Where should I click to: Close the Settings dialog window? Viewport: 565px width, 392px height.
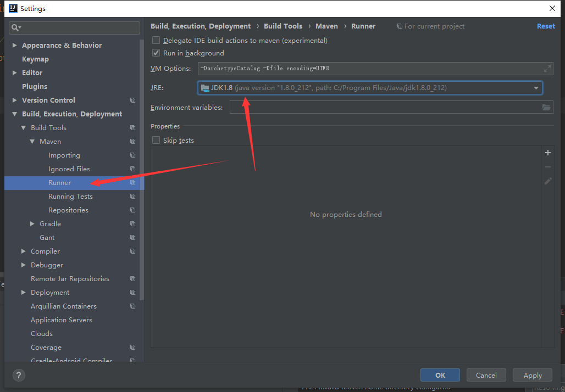click(552, 8)
